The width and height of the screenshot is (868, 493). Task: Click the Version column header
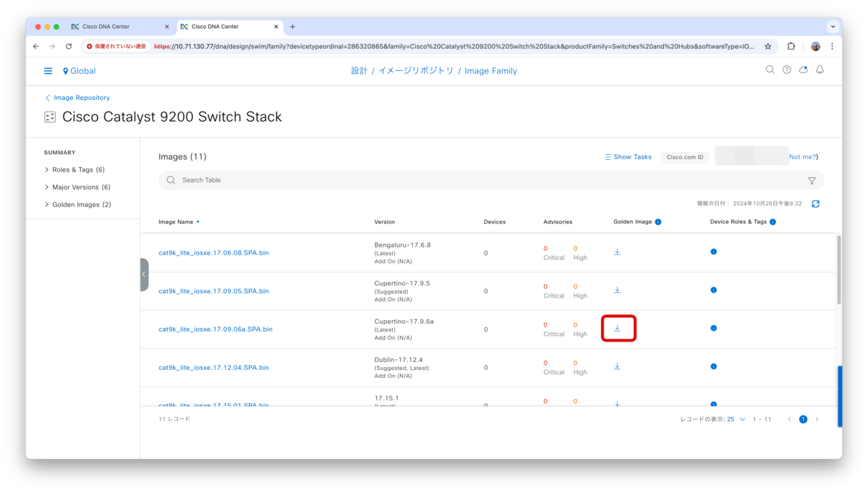pos(385,222)
